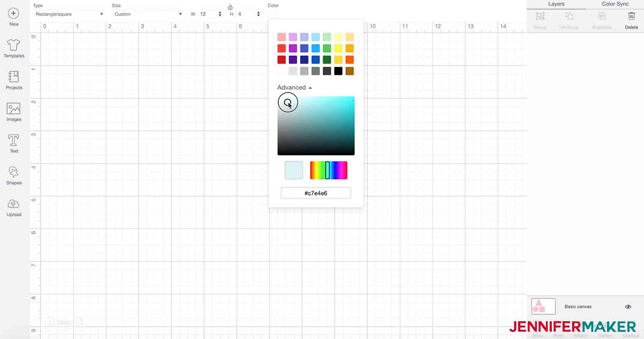Click the hue rainbow slider

tap(329, 170)
